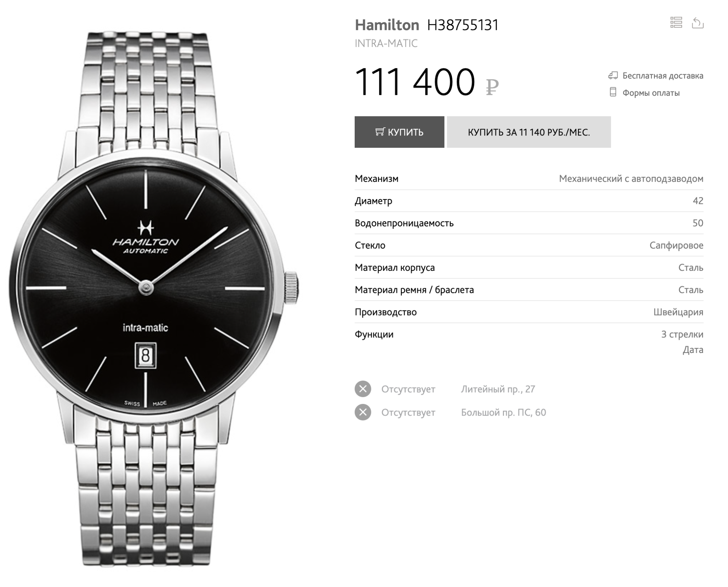Click the unavailable X icon for Литейный пр.
The image size is (728, 587).
tap(363, 389)
